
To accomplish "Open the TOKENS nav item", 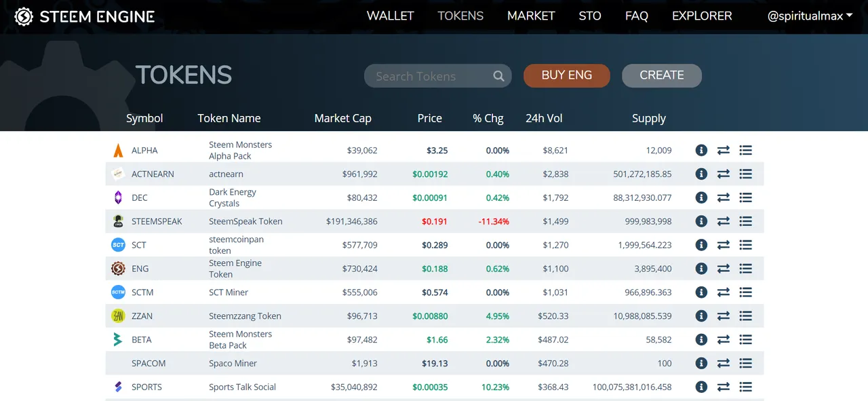I will click(x=460, y=16).
